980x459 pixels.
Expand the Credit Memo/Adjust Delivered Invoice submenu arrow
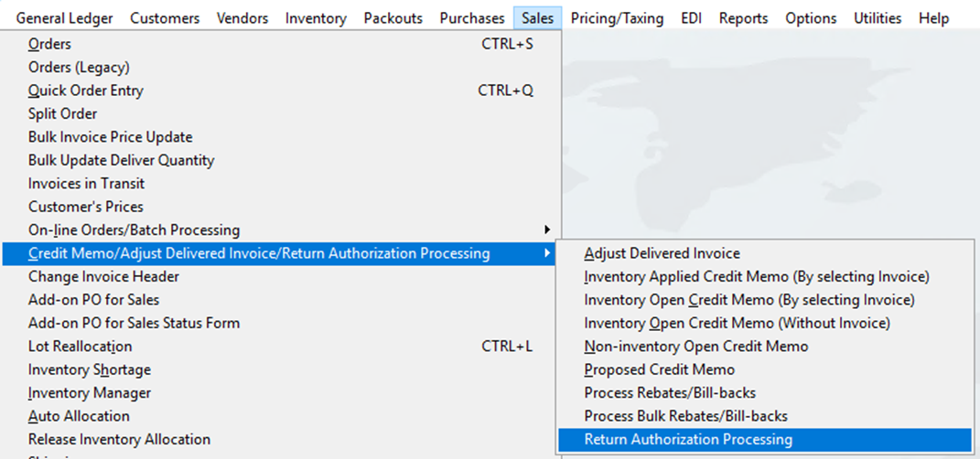pos(547,253)
